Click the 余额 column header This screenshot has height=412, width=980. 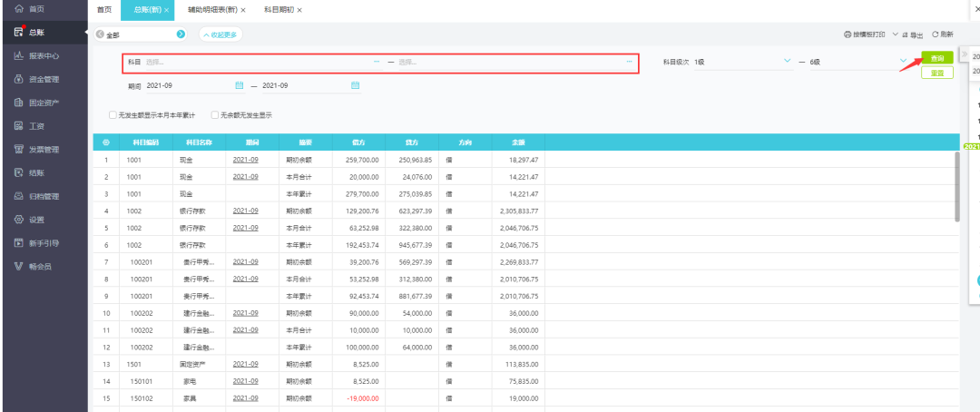518,142
